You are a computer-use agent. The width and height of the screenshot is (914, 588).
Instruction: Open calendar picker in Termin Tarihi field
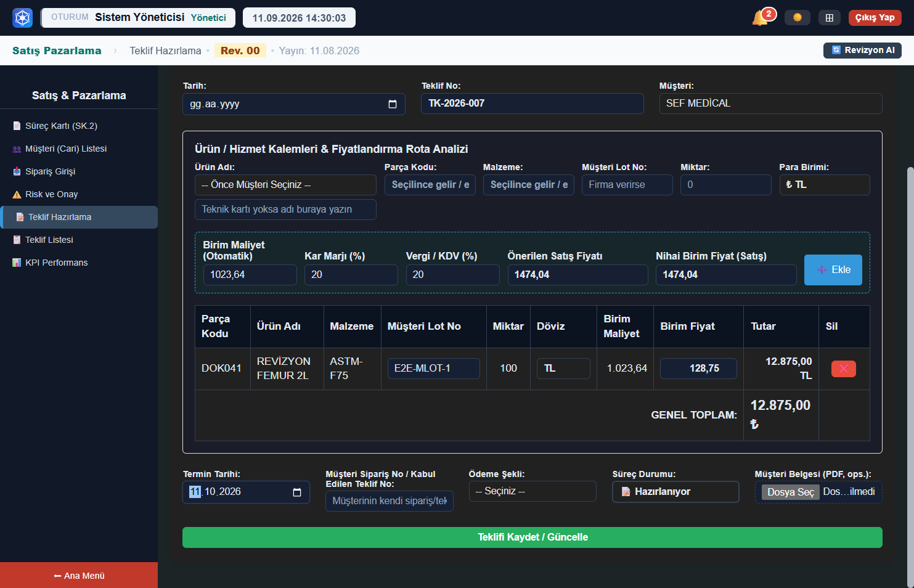point(297,492)
